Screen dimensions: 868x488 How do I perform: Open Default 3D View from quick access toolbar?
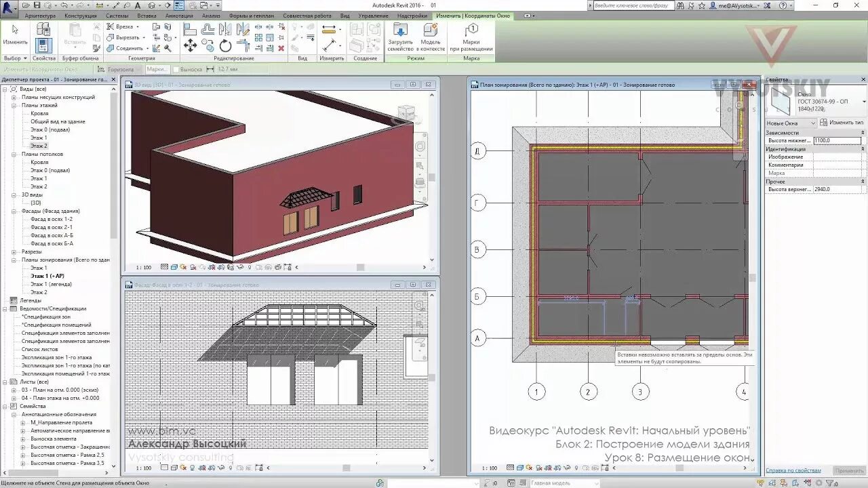click(x=151, y=5)
